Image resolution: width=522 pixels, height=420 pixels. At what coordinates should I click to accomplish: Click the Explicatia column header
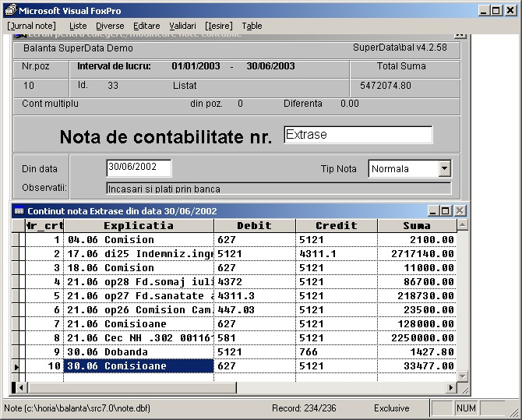coord(139,225)
